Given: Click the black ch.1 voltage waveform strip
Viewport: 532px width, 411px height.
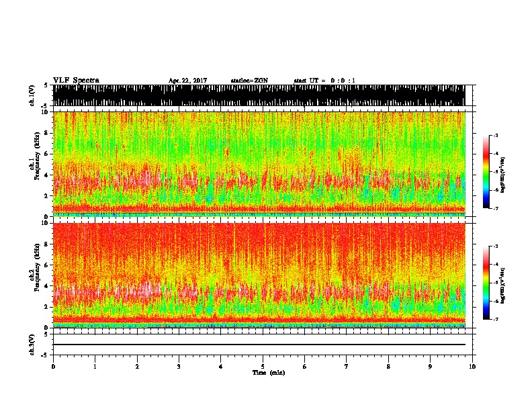Looking at the screenshot, I should pyautogui.click(x=259, y=95).
